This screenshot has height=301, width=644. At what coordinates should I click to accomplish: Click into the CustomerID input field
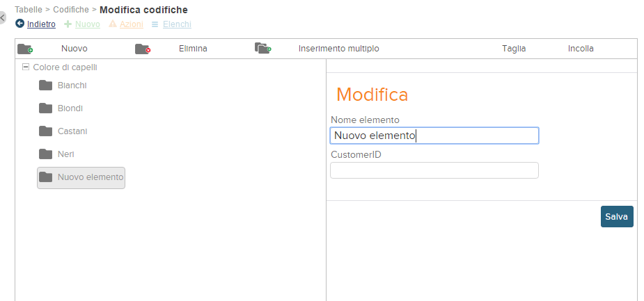click(434, 170)
